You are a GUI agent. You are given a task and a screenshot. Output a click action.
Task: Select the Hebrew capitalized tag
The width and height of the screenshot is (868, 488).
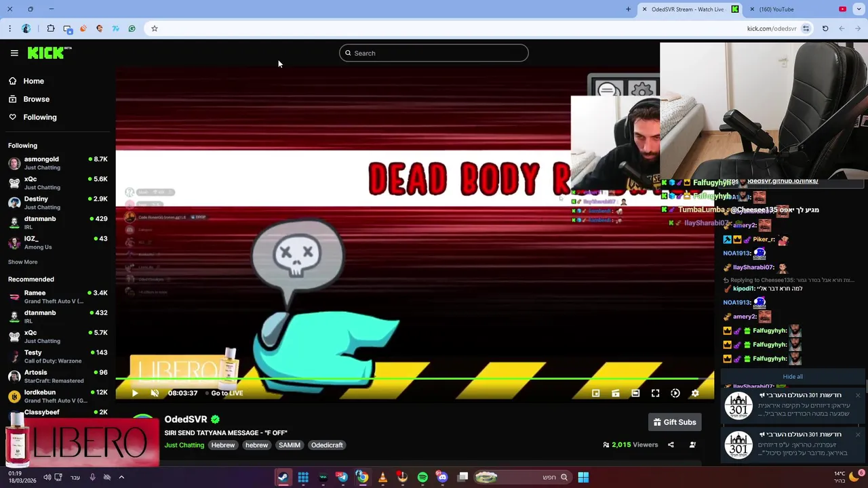(x=223, y=445)
